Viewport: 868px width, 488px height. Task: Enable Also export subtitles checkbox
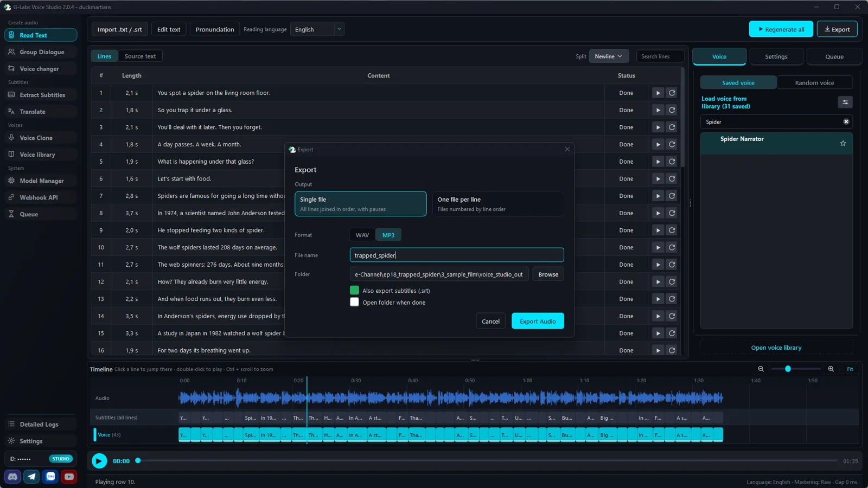tap(354, 290)
